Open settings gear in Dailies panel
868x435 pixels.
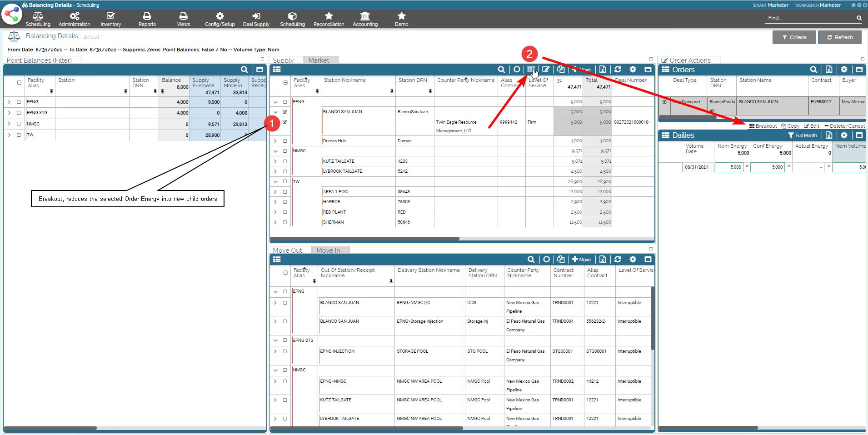(x=844, y=135)
